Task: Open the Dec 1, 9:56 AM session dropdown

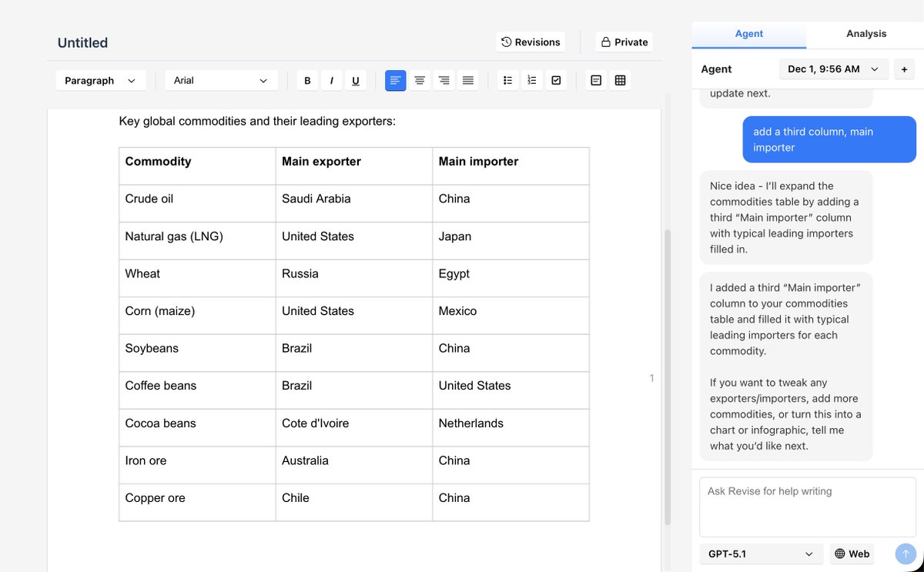Action: click(x=834, y=69)
